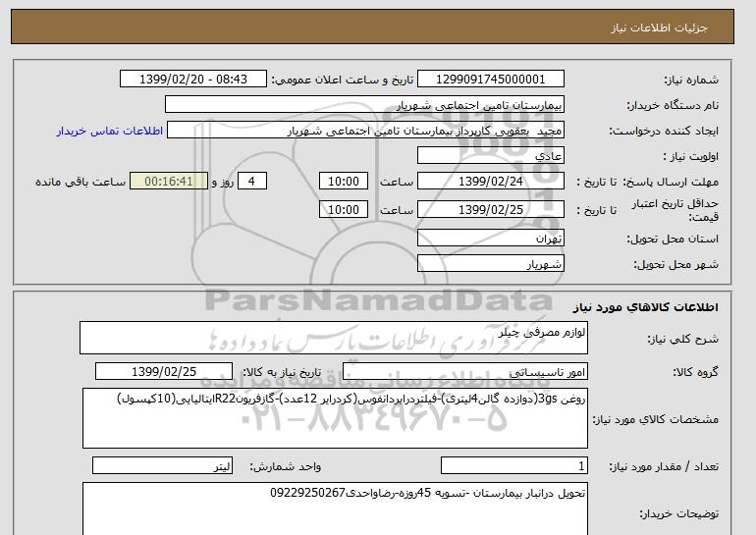The image size is (756, 535).
Task: Click the page header جزئیات اطلاعات نیاز
Action: tap(659, 27)
